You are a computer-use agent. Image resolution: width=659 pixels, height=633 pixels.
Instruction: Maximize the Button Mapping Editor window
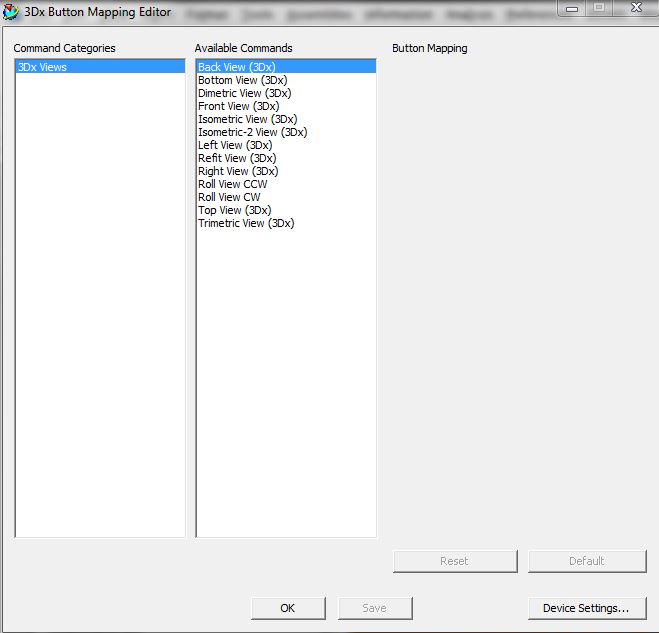[x=600, y=7]
